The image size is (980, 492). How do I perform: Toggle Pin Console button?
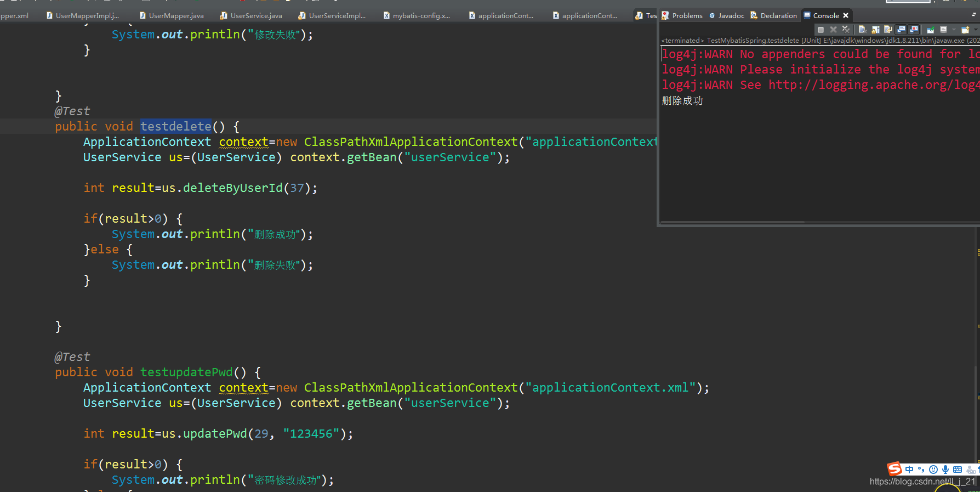tap(931, 30)
